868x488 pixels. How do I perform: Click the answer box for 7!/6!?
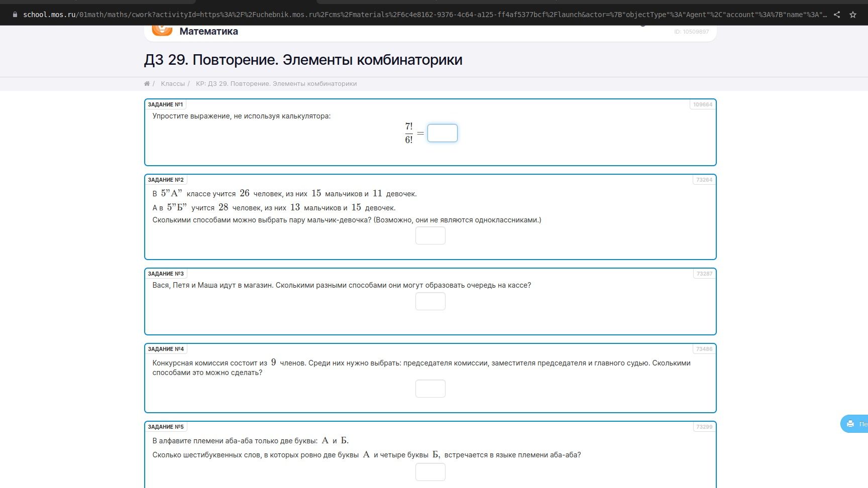pos(443,133)
